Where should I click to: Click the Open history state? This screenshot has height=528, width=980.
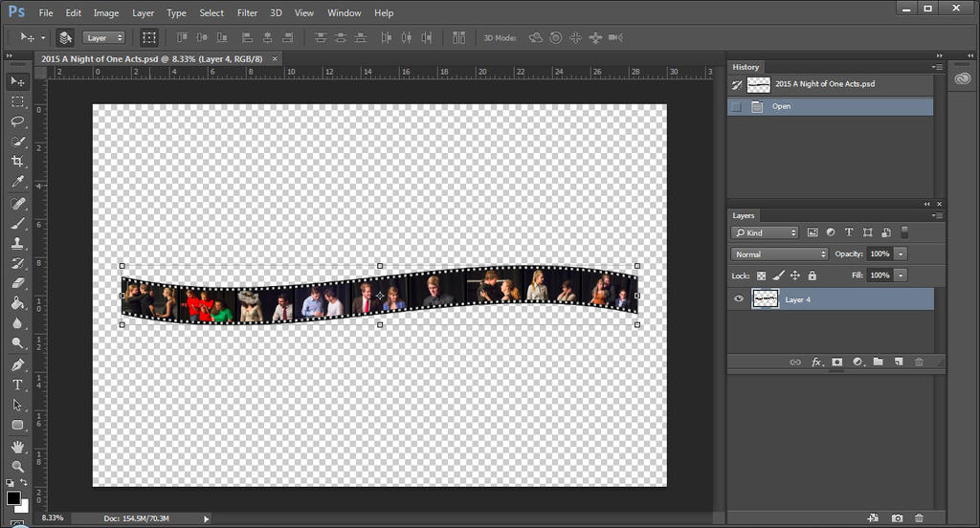point(782,106)
